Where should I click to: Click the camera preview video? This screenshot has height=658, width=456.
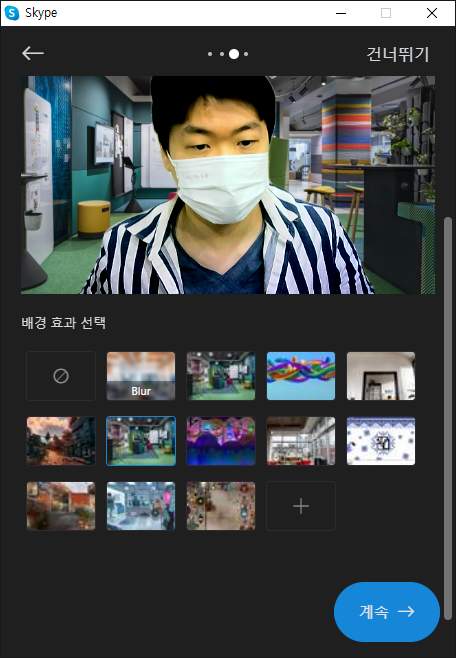click(x=228, y=185)
